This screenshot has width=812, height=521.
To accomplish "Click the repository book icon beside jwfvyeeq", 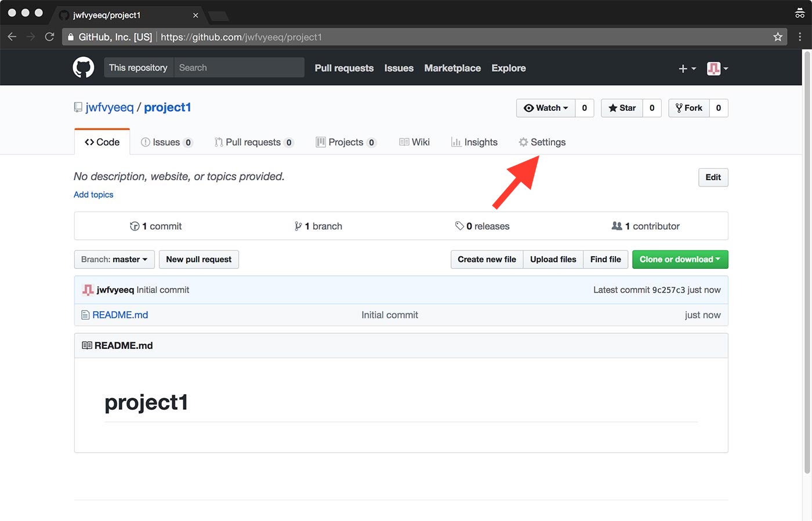I will tap(78, 107).
